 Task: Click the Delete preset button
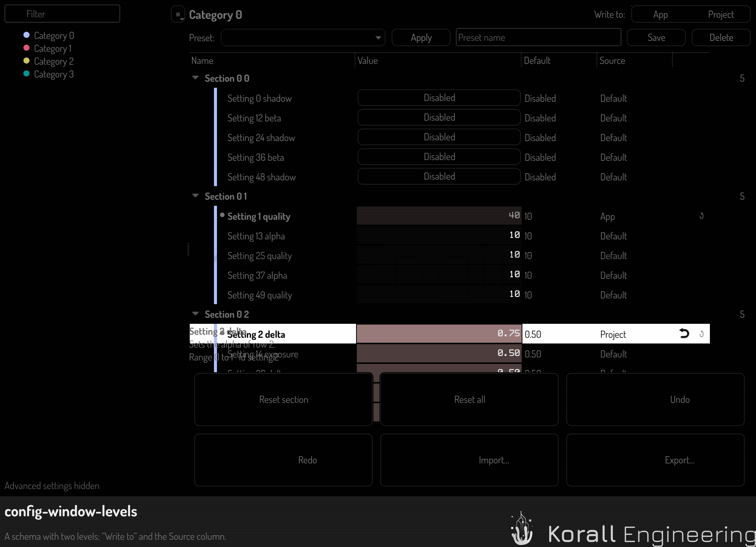(x=721, y=37)
